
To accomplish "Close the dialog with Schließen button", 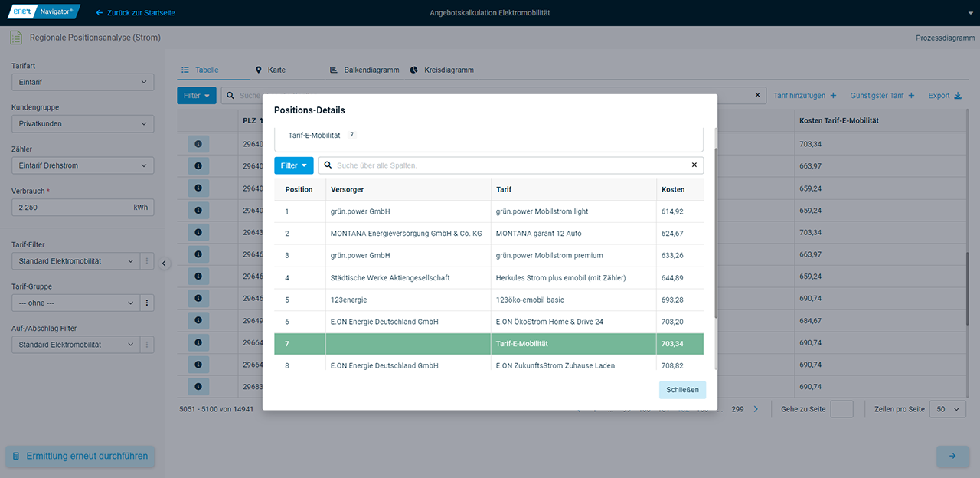I will point(681,390).
